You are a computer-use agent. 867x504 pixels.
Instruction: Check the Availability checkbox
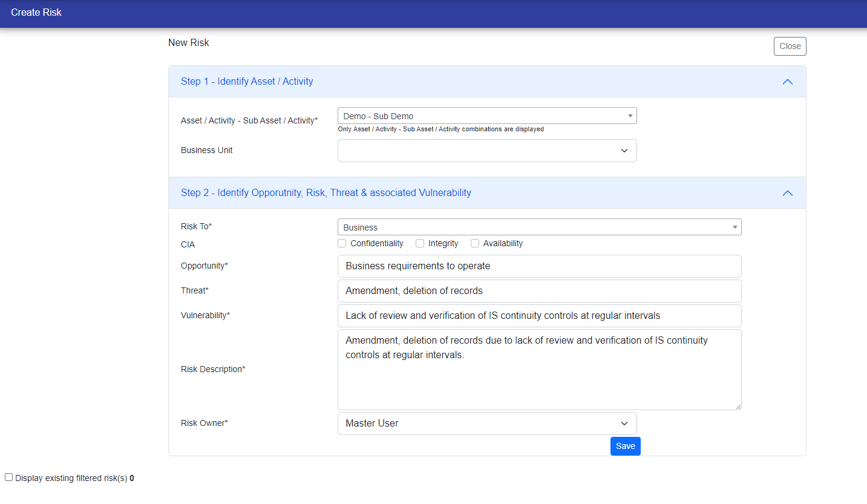475,243
